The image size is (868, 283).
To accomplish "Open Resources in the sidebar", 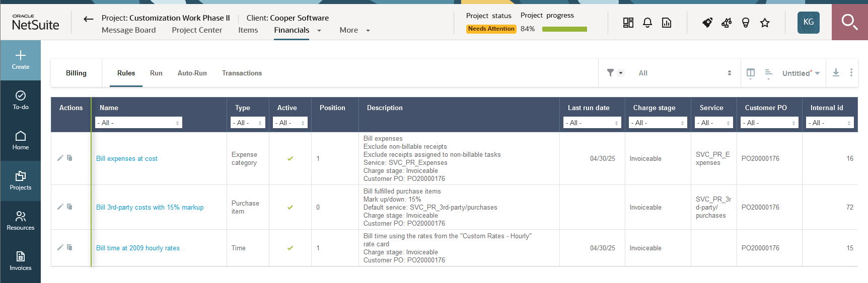I will (x=21, y=221).
